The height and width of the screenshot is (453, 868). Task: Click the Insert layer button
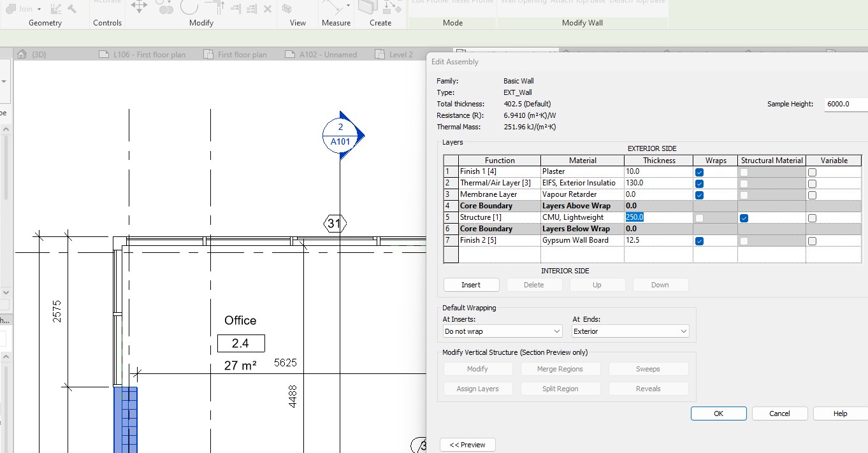pyautogui.click(x=471, y=285)
